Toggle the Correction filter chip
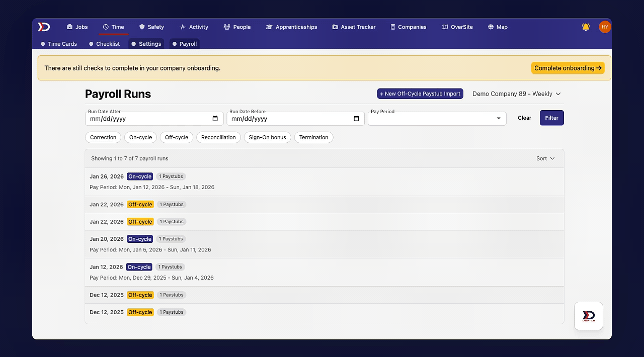Viewport: 644px width, 357px height. click(x=103, y=137)
